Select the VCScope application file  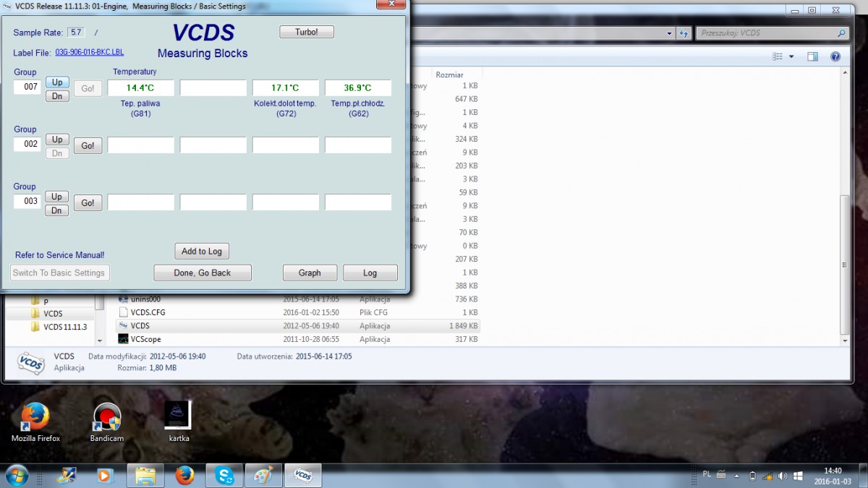click(145, 339)
